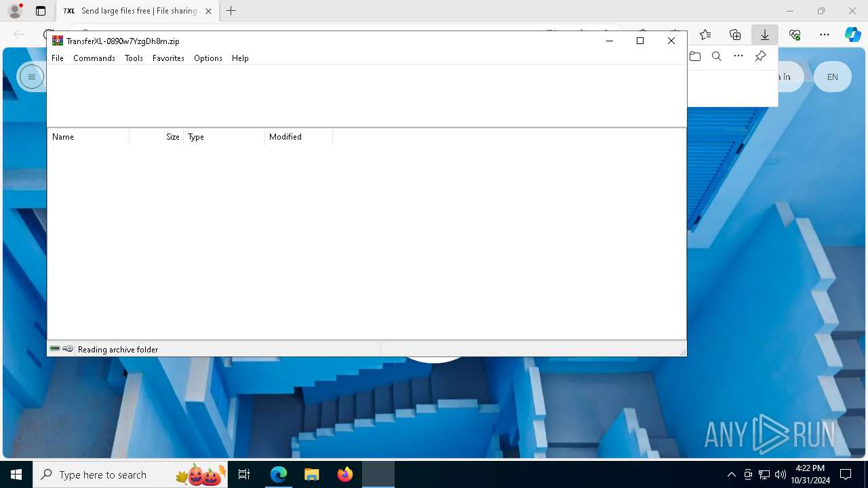Open Copilot in Edge

853,35
